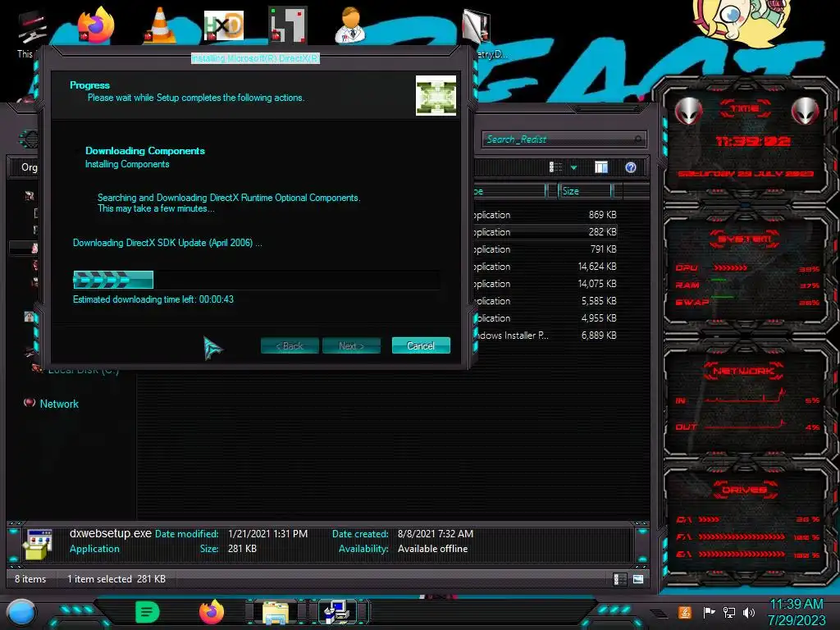Click the right alien head icon in time widget

pyautogui.click(x=806, y=112)
